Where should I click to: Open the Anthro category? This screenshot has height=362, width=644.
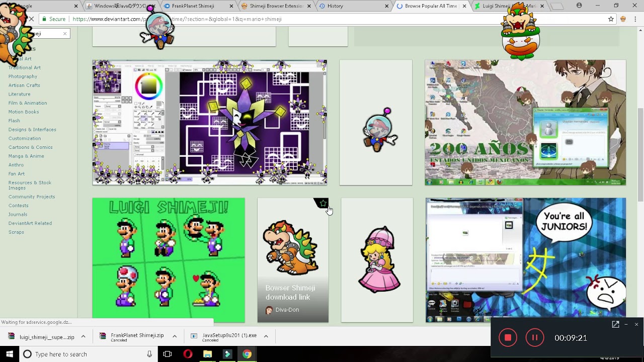coord(16,165)
